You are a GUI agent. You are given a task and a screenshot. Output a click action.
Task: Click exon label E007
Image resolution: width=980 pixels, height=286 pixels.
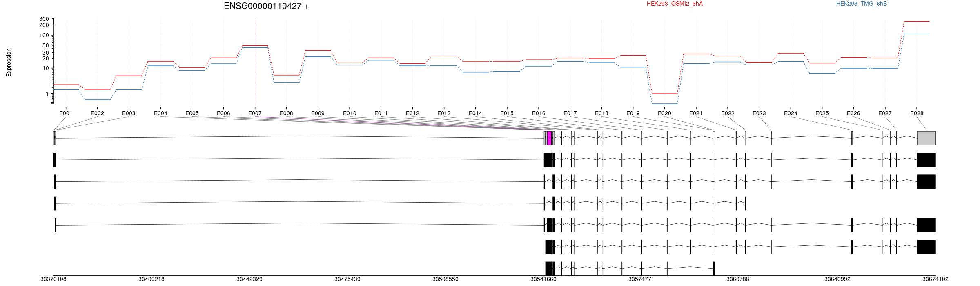255,113
